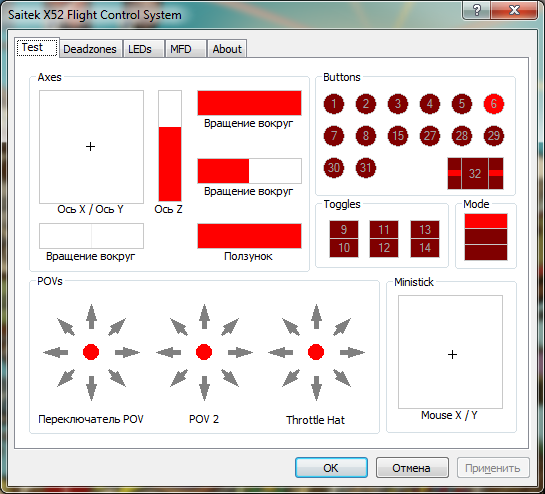Click button indicator 28
This screenshot has height=494, width=545.
coord(462,136)
